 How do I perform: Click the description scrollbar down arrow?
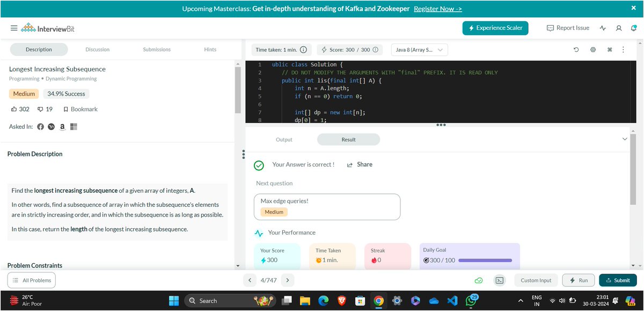click(x=238, y=266)
